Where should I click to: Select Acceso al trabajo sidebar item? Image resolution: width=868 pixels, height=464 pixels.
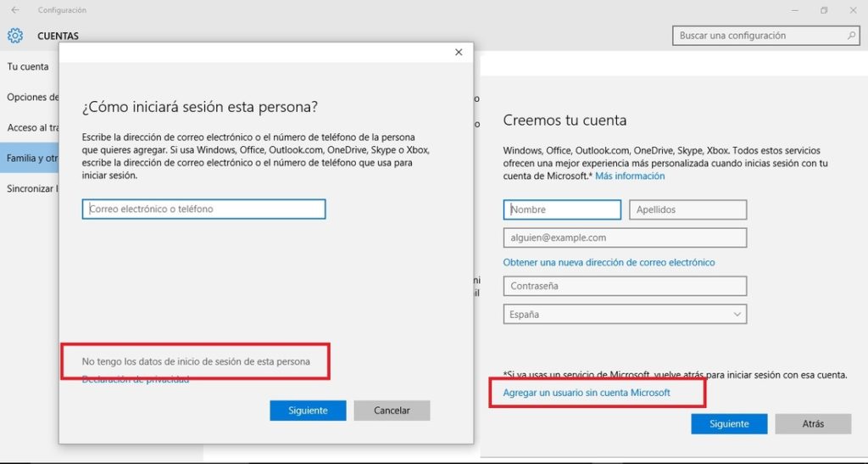coord(33,128)
